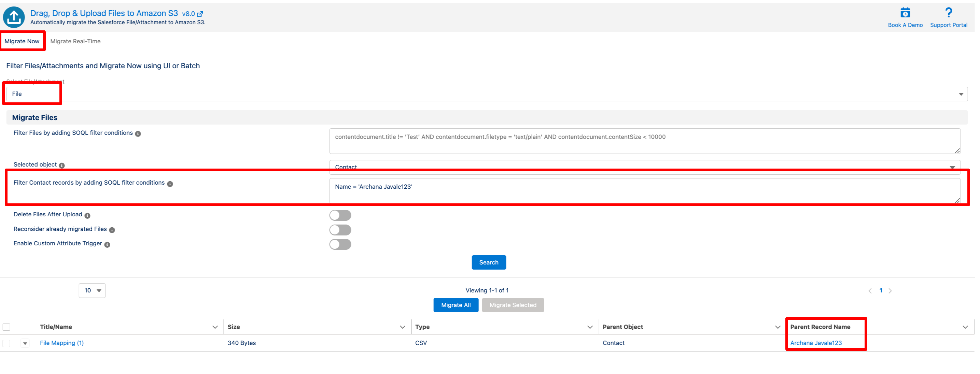Open the page size 10 dropdown
The image size is (980, 374).
92,290
